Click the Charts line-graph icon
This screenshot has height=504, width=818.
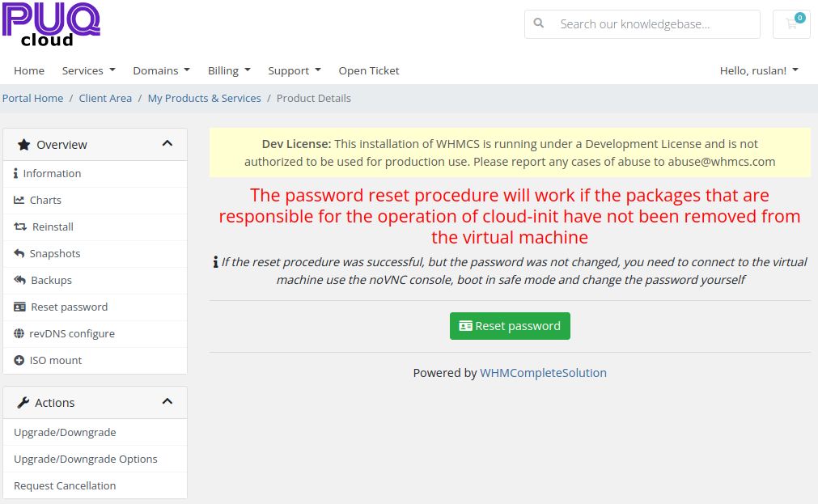pos(19,200)
